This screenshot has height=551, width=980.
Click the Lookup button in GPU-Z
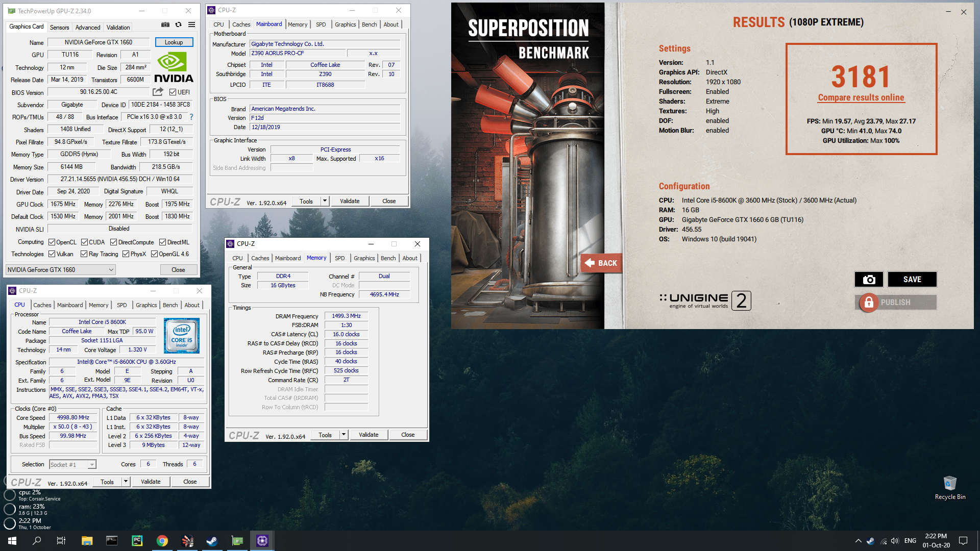point(174,42)
